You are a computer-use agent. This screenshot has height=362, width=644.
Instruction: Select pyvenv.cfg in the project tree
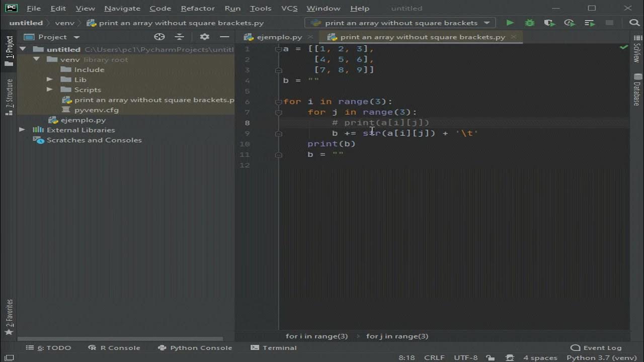(x=97, y=110)
